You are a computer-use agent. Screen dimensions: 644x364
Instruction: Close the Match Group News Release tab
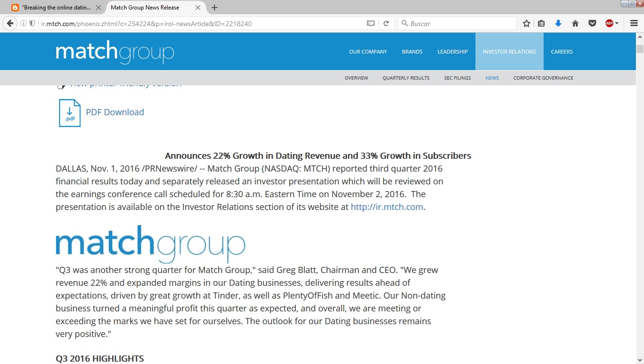click(x=198, y=8)
